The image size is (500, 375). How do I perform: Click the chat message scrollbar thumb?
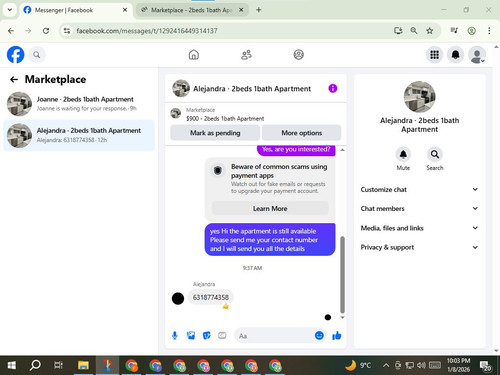coord(342,275)
